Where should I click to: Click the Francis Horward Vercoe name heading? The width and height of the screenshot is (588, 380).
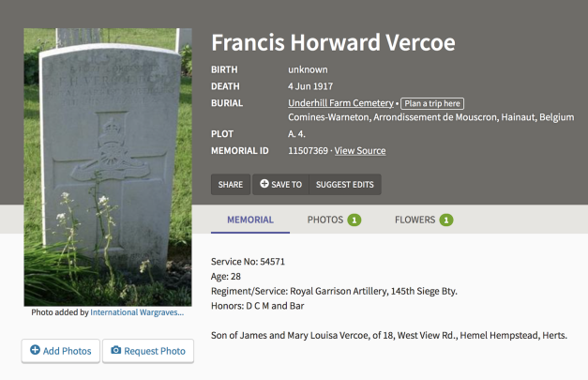click(x=333, y=43)
